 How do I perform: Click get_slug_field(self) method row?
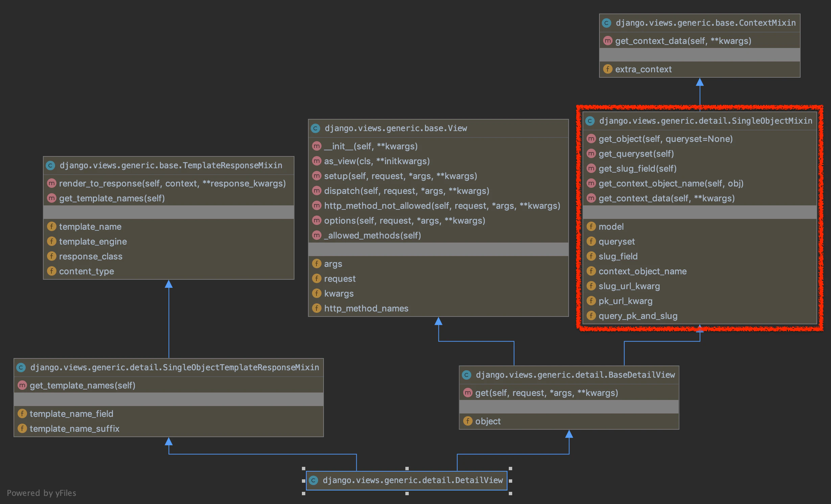[x=699, y=169]
